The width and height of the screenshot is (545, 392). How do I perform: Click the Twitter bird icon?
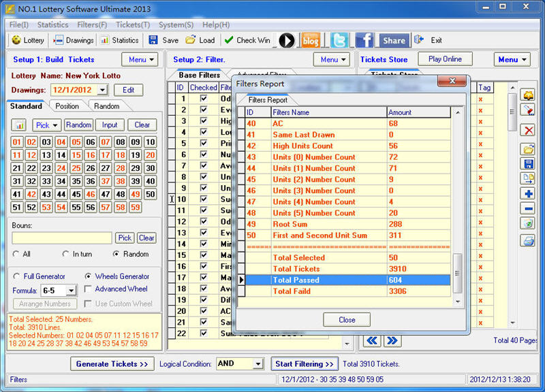(x=339, y=41)
